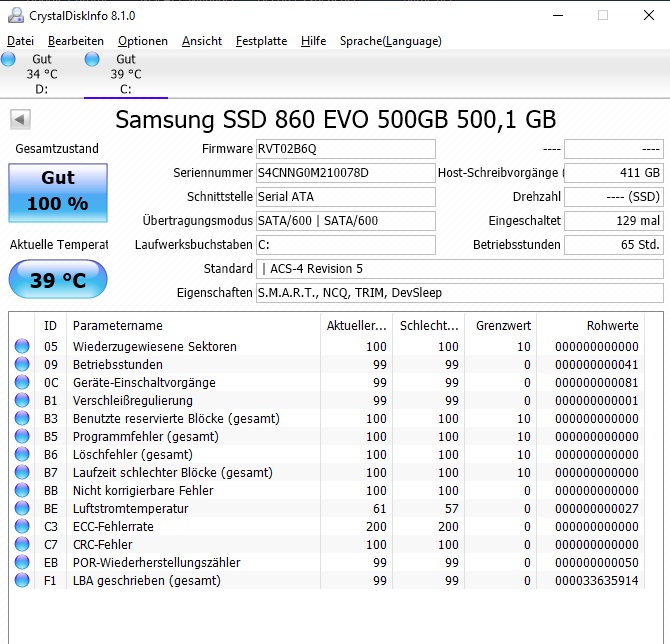Click the Eigenschaften field with S.M.A.R.T., NCQ

(x=460, y=293)
